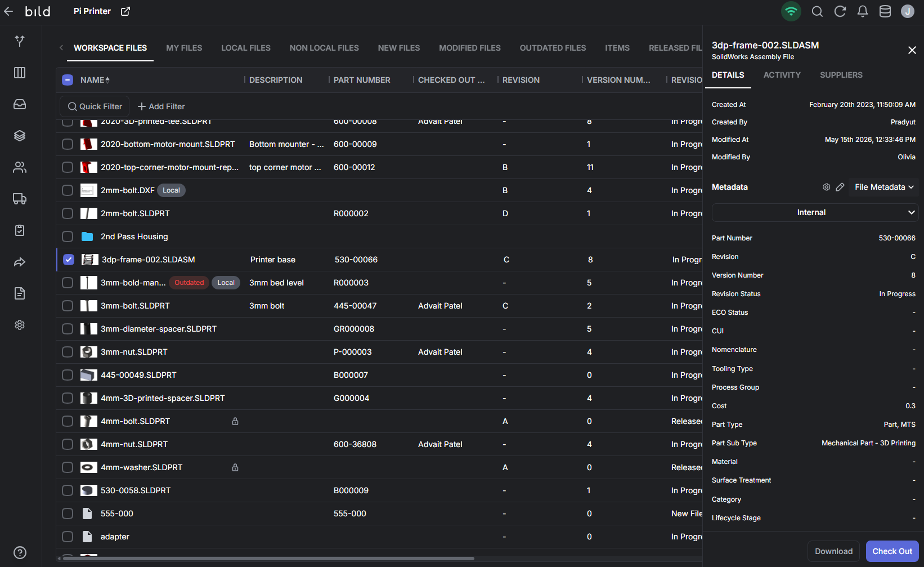The image size is (924, 567).
Task: Click thumbnail of 445-00049.SLDPRT
Action: coord(89,375)
